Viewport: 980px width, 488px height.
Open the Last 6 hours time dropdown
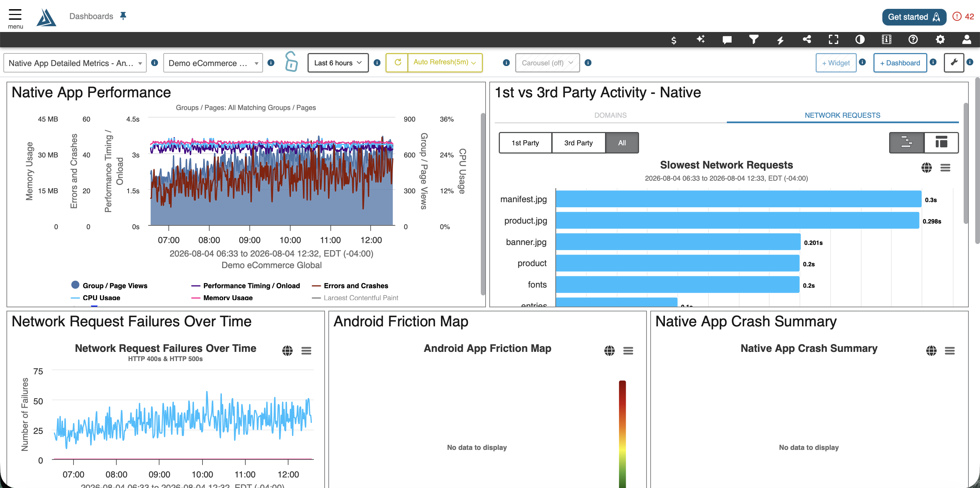(338, 63)
